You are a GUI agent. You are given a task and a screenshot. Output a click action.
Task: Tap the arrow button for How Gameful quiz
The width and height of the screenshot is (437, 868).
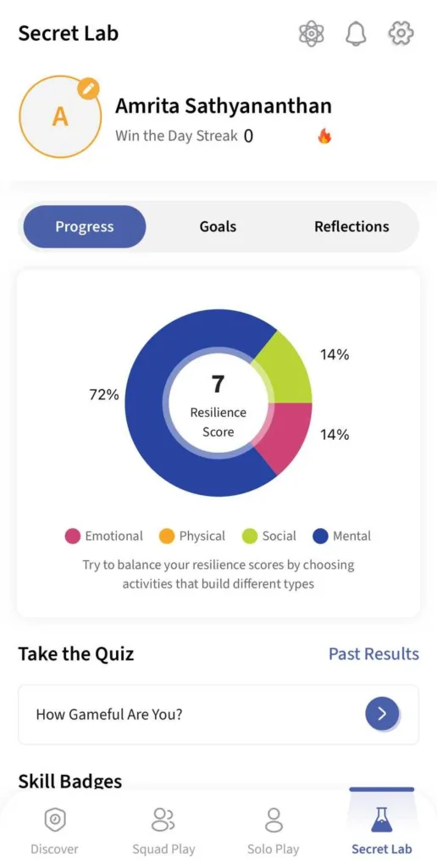(x=382, y=714)
